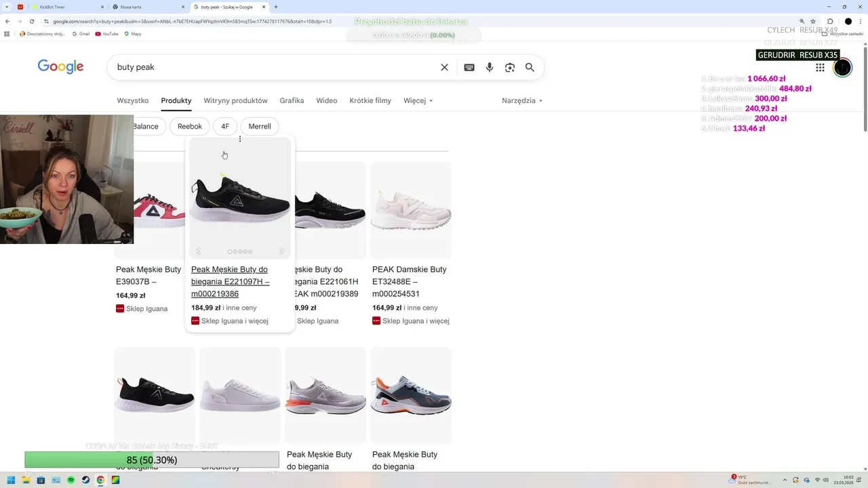Clear the search box with X icon

pos(444,67)
